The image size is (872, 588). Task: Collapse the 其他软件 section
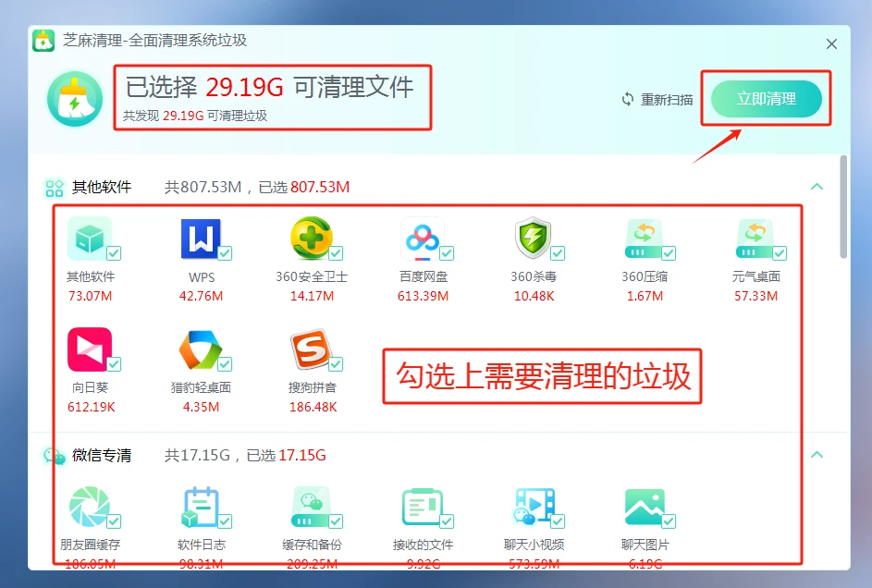point(817,187)
